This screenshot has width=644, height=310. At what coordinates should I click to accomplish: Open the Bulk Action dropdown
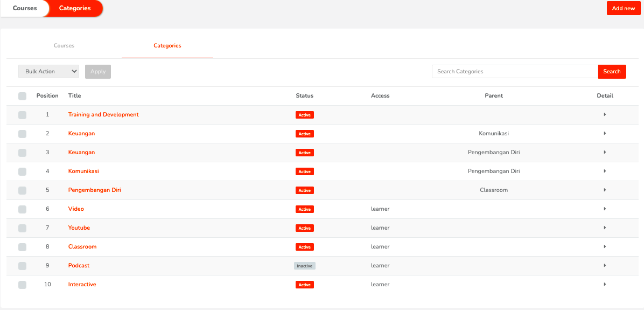pos(48,72)
